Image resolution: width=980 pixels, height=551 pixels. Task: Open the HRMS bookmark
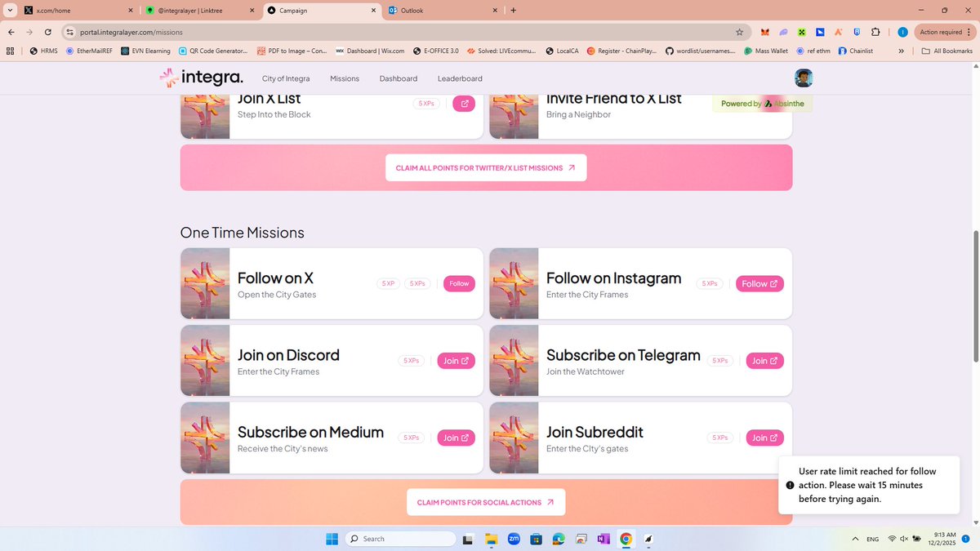point(43,51)
